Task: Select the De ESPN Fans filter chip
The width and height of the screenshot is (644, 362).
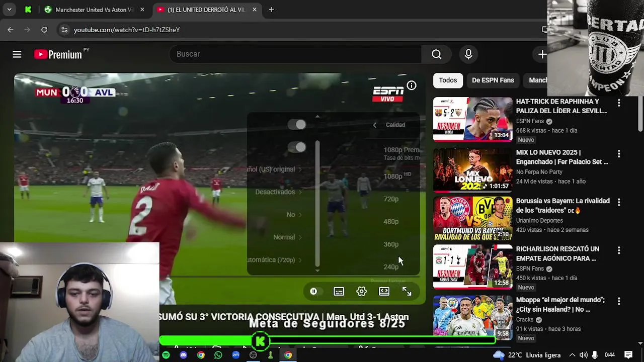Action: (x=493, y=80)
